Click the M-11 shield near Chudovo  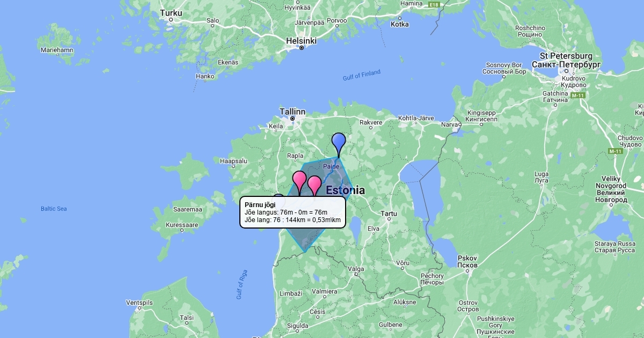click(x=614, y=151)
